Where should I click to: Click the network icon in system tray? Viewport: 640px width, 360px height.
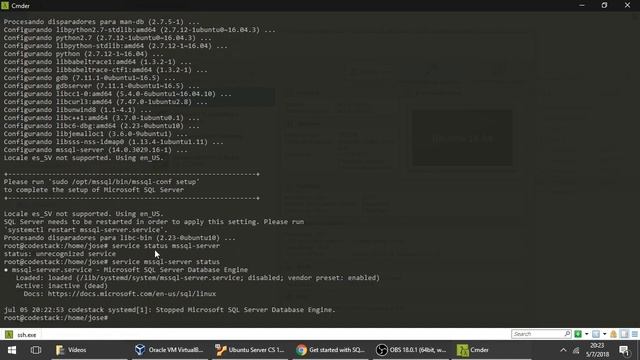(576, 350)
